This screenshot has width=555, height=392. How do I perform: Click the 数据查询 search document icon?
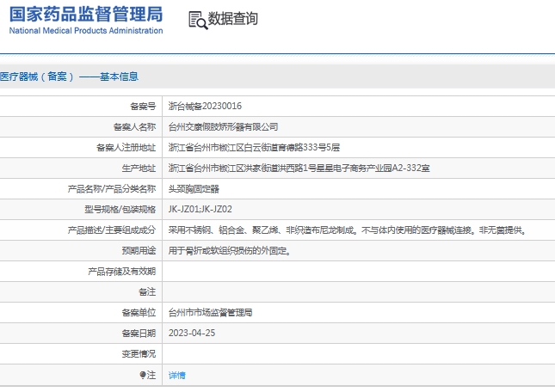pos(198,20)
